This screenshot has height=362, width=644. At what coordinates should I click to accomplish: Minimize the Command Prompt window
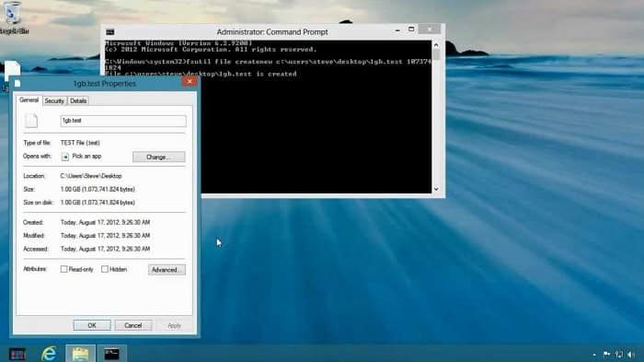coord(397,30)
